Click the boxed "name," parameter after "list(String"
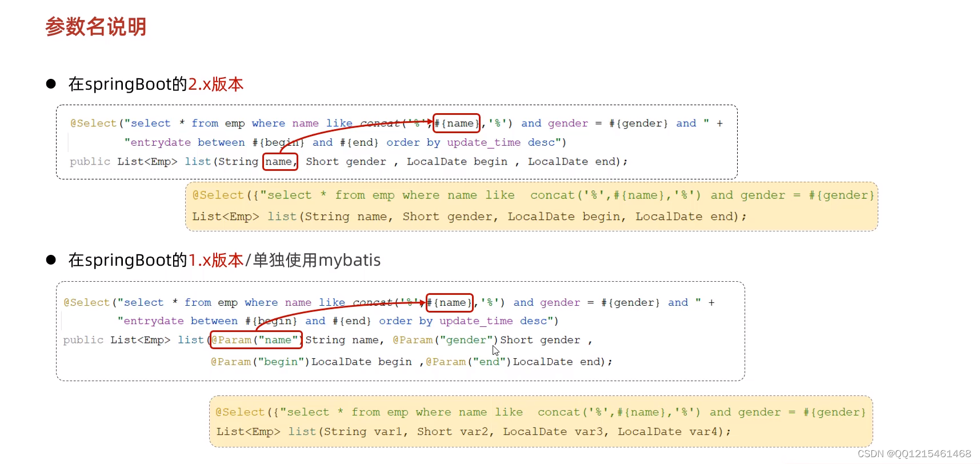Image resolution: width=980 pixels, height=464 pixels. [x=280, y=162]
